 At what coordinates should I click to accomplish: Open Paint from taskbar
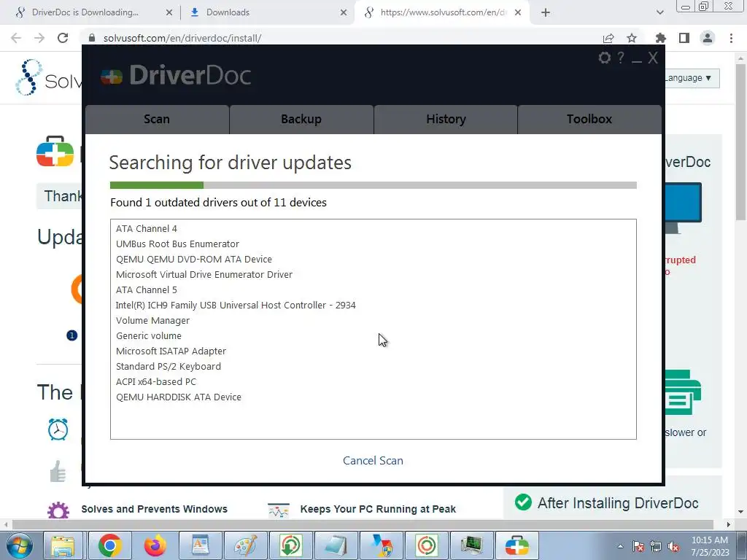tap(246, 545)
